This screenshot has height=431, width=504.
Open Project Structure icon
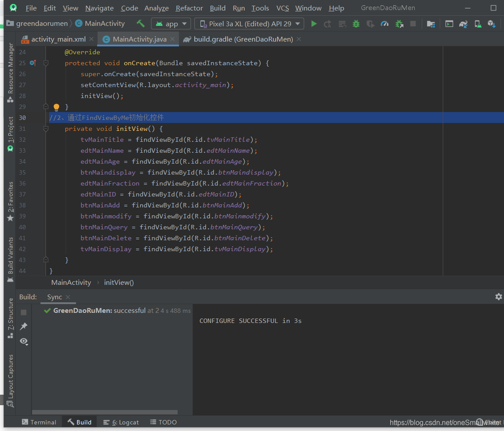point(430,24)
